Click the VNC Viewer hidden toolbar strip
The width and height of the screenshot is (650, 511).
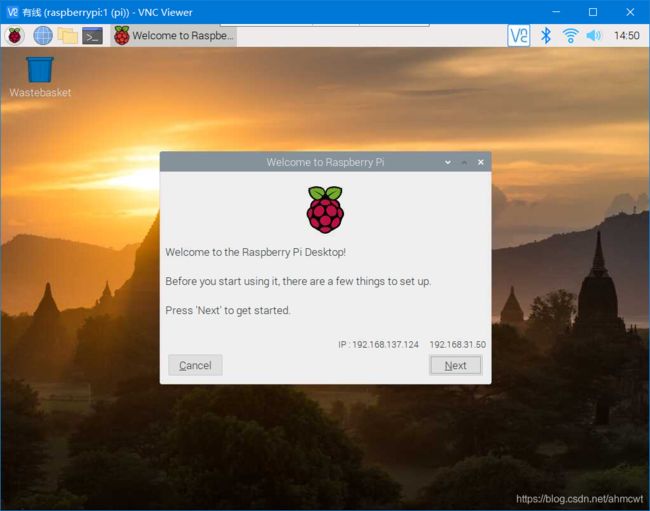coord(325,25)
